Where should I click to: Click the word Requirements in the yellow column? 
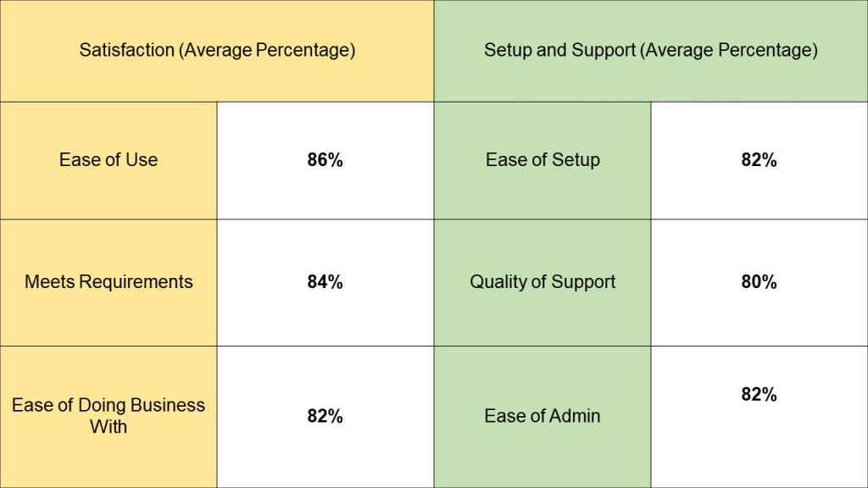[136, 282]
